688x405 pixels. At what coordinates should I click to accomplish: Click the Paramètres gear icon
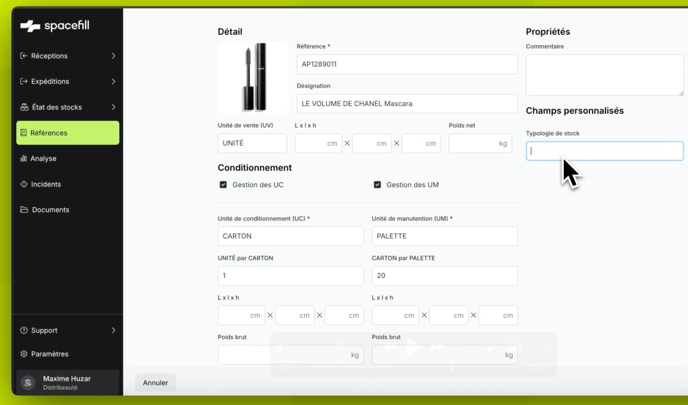(x=24, y=354)
